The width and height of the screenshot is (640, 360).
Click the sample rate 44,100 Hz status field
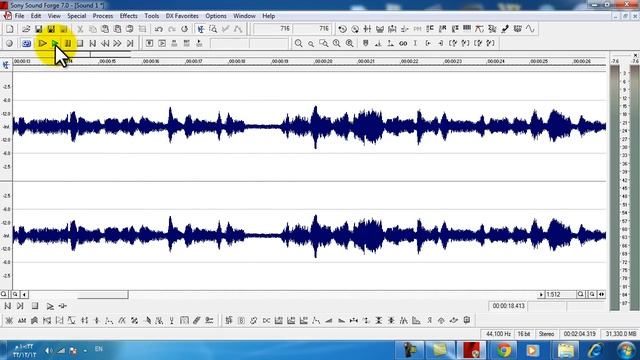point(498,334)
